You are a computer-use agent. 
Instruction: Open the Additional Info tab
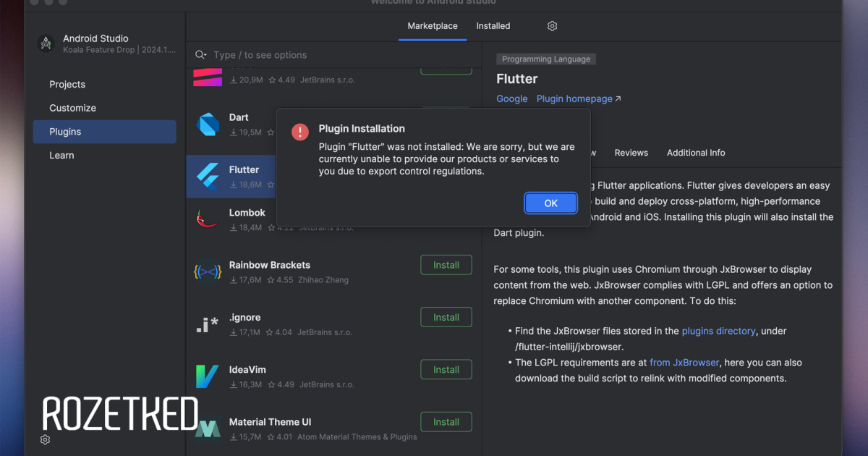click(x=696, y=153)
